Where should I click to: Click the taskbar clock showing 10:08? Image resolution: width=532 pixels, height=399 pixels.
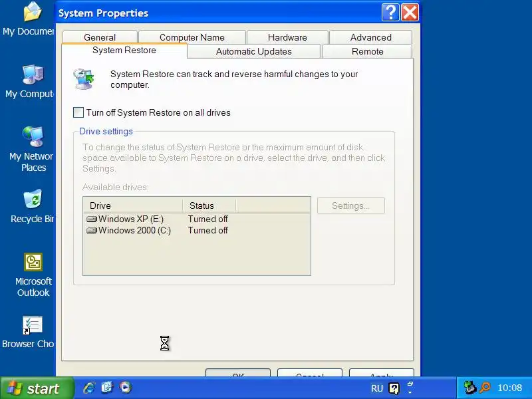coord(509,388)
